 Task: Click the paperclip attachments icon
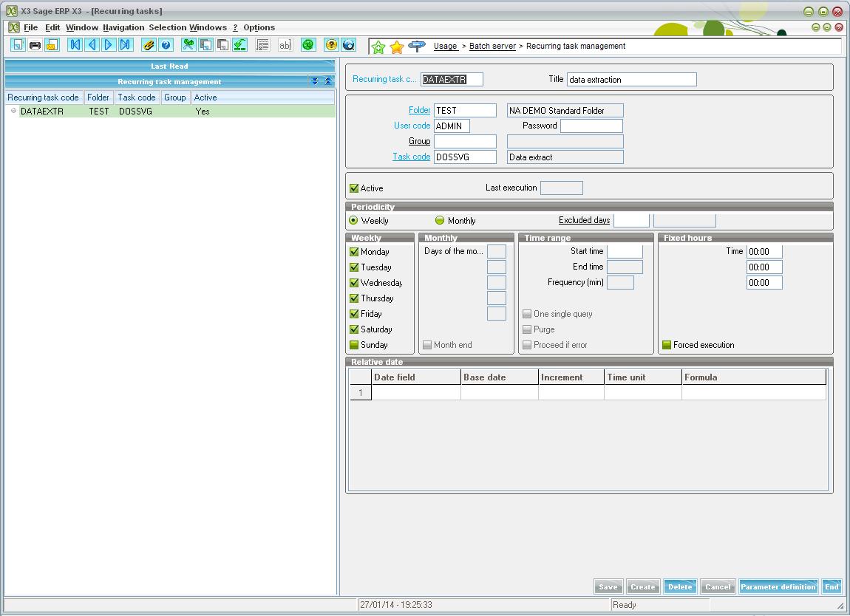click(x=149, y=45)
